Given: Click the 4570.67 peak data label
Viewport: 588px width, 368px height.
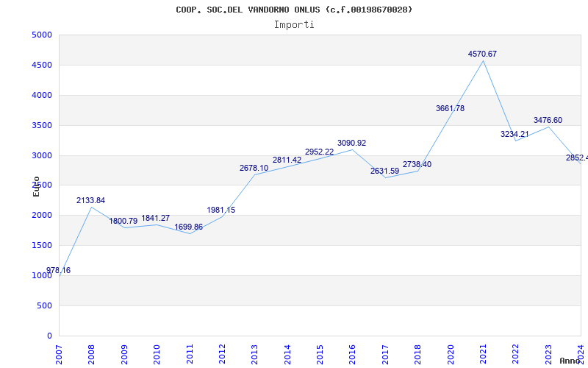Looking at the screenshot, I should (x=482, y=54).
